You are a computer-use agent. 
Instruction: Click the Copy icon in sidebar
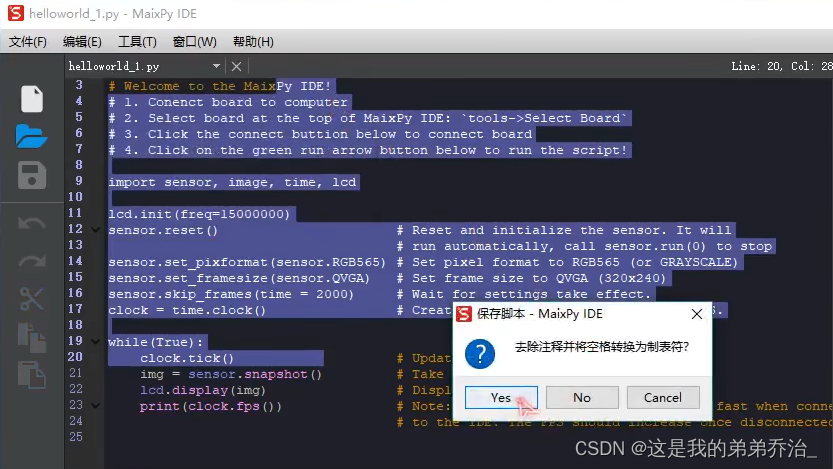[x=32, y=338]
